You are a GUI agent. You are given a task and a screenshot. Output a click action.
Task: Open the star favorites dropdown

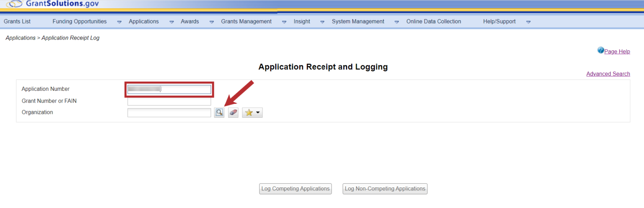[x=252, y=113]
